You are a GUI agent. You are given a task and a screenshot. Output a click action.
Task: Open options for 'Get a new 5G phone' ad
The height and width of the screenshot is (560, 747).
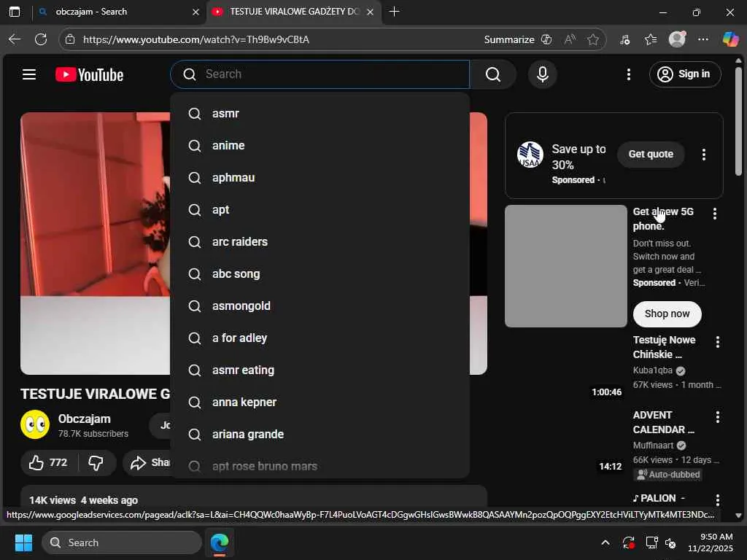[x=715, y=214]
